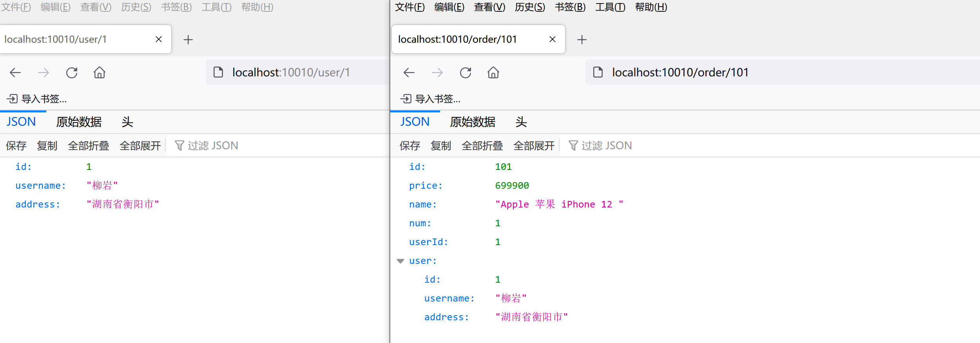Click username value "柳岩" in user/1 window
The width and height of the screenshot is (980, 343).
pos(102,186)
